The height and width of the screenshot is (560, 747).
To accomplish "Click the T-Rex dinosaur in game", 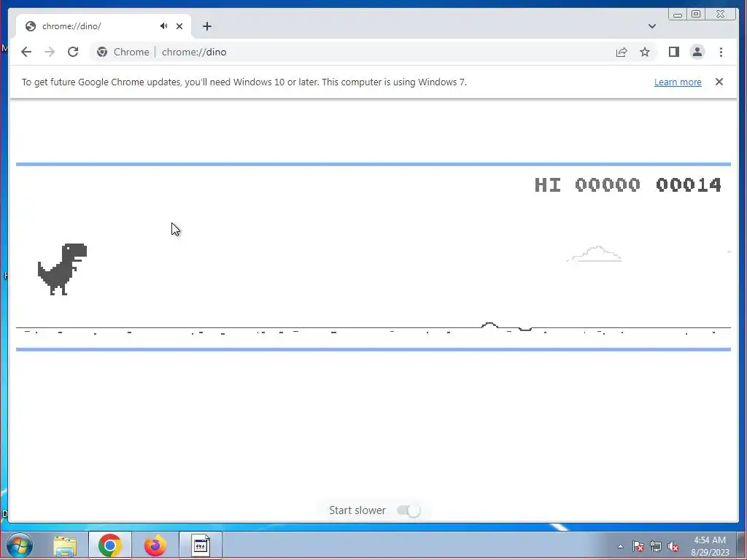I will click(63, 269).
